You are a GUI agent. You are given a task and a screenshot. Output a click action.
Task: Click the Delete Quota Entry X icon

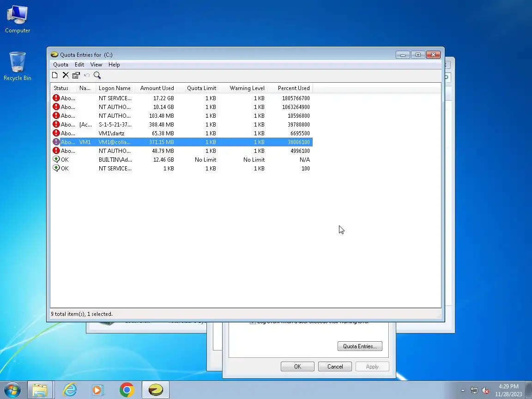click(66, 75)
